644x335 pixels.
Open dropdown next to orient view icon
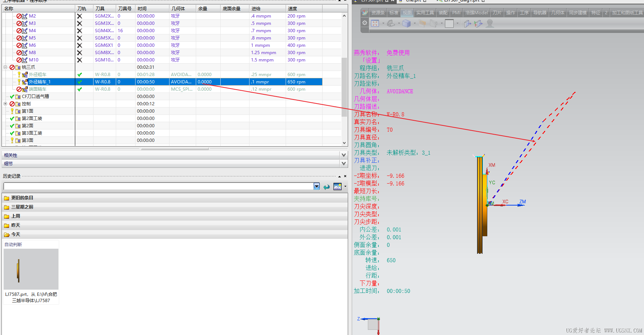pos(399,23)
